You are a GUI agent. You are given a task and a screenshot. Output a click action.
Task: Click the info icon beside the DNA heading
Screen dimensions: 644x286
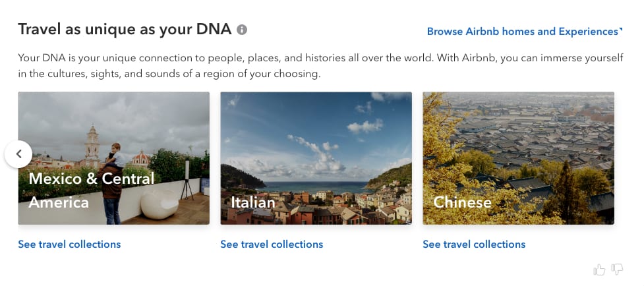click(x=242, y=30)
